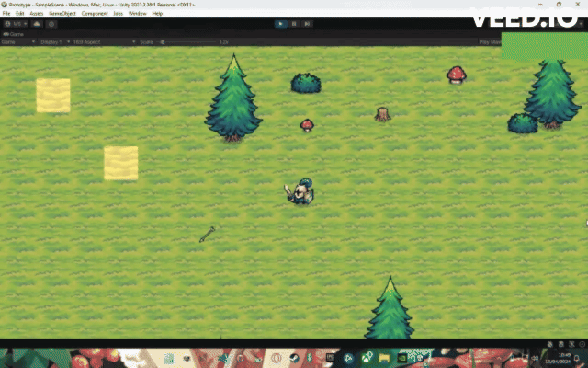Open the 16:9 Aspect dropdown

[104, 42]
